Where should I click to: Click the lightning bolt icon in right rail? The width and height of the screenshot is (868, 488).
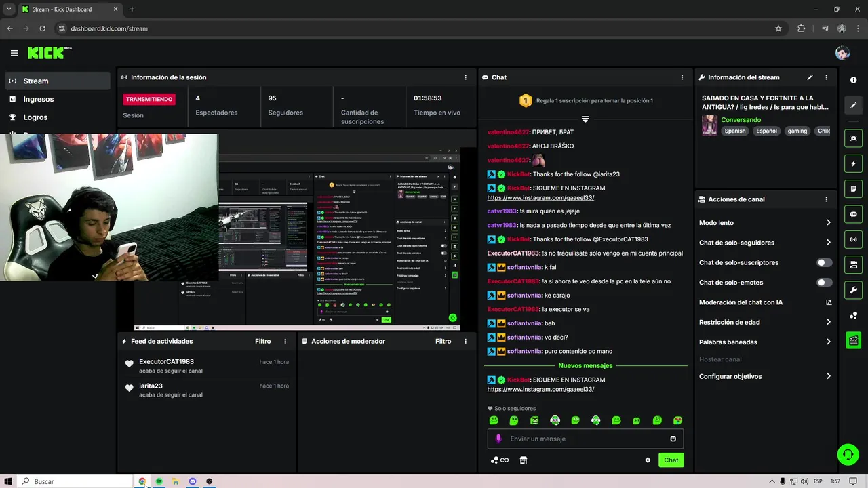pos(853,163)
